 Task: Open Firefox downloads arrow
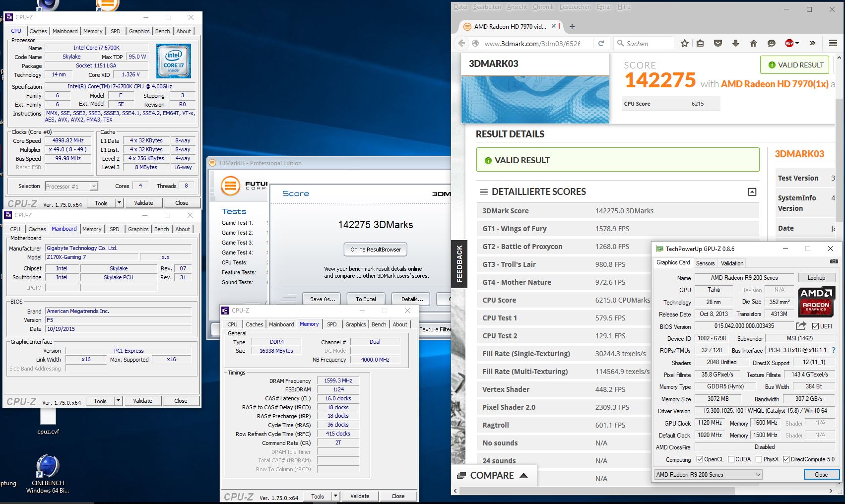pos(736,43)
